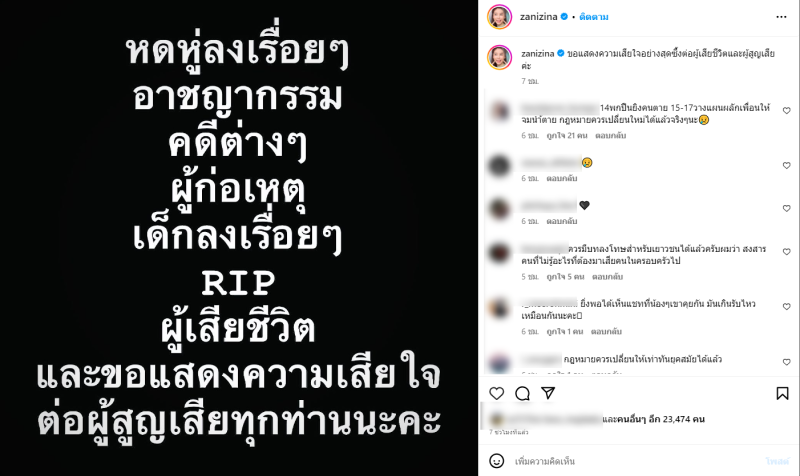
Task: Like the comment with the sad emoji
Action: pos(787,165)
